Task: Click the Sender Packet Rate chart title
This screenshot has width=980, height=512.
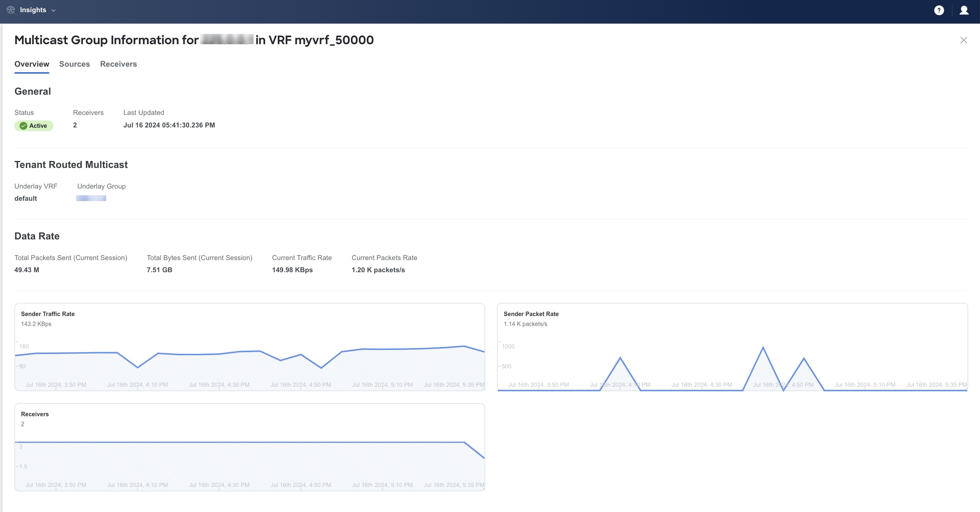Action: (531, 314)
